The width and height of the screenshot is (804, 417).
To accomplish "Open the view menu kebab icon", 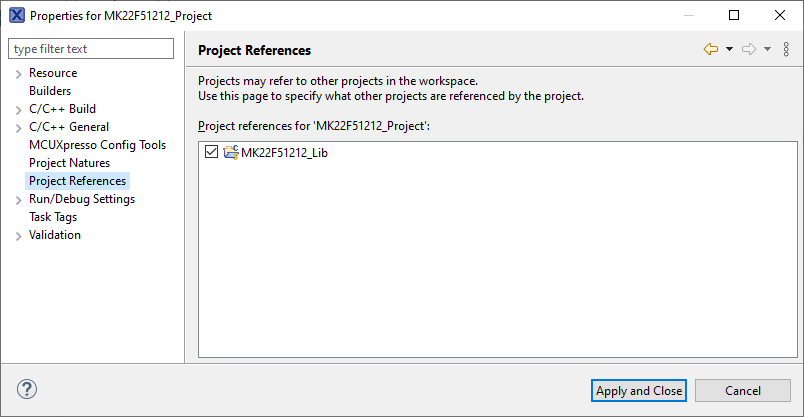I will pos(786,49).
